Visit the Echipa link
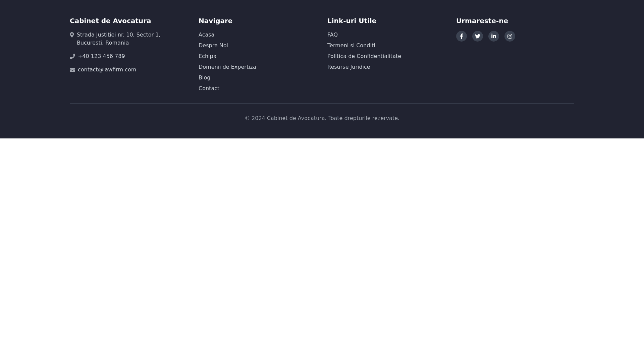 [207, 56]
